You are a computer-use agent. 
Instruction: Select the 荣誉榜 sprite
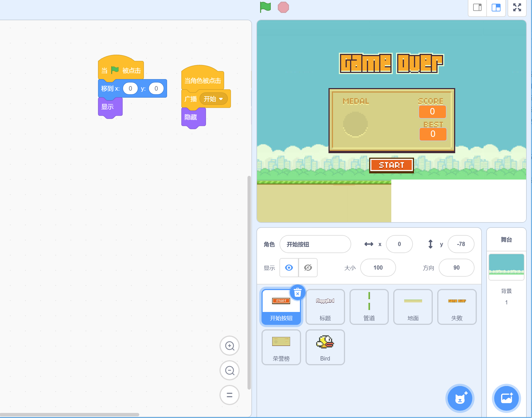point(281,348)
